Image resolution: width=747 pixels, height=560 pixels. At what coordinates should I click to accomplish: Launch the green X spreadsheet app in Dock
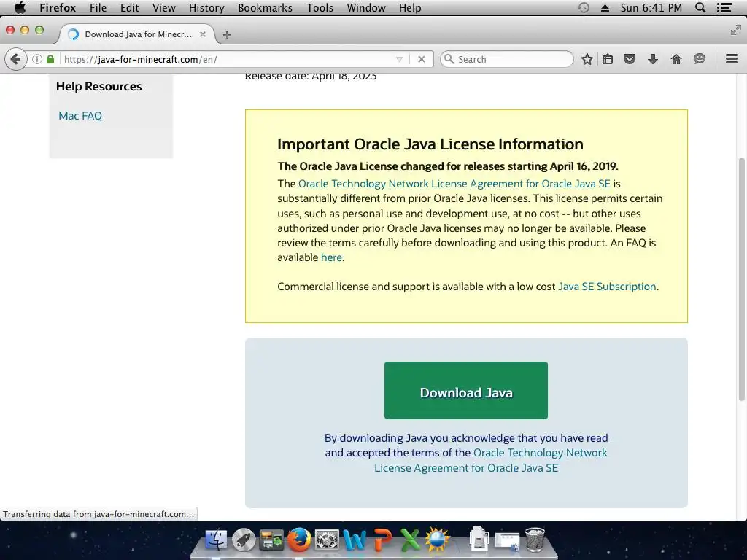tap(410, 540)
